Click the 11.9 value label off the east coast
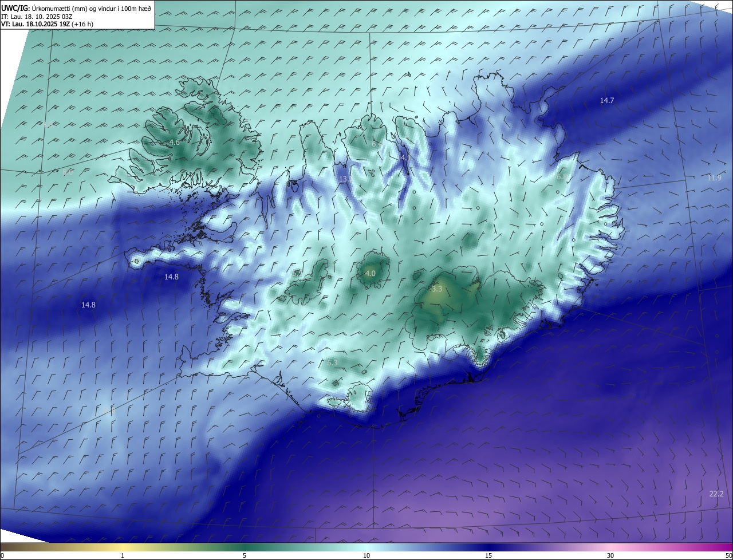Screen dimensions: 733x560 click(x=714, y=179)
